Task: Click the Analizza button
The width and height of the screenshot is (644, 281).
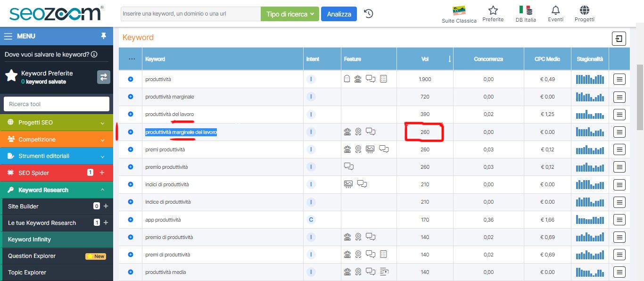Action: click(338, 14)
